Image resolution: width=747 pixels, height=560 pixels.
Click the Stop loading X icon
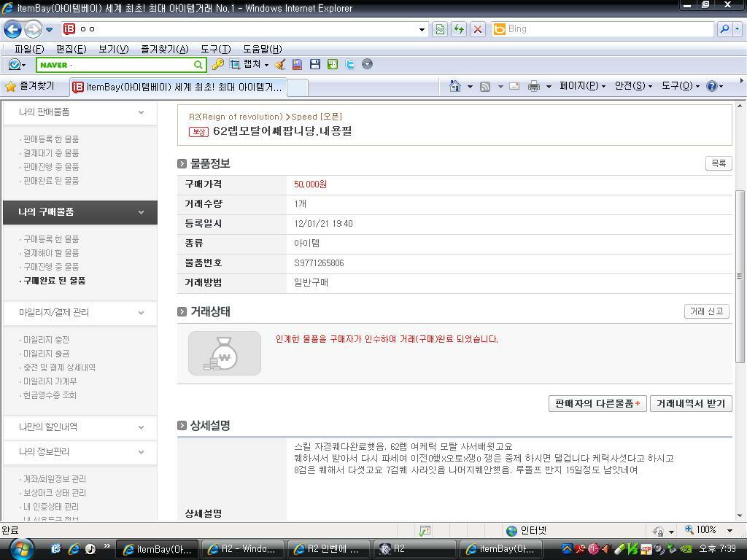[x=478, y=29]
